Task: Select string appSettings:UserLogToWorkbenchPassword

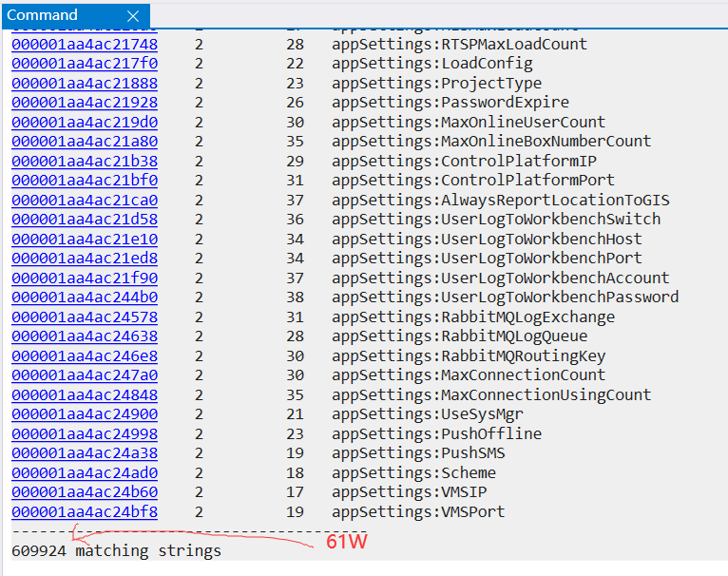Action: [x=506, y=298]
